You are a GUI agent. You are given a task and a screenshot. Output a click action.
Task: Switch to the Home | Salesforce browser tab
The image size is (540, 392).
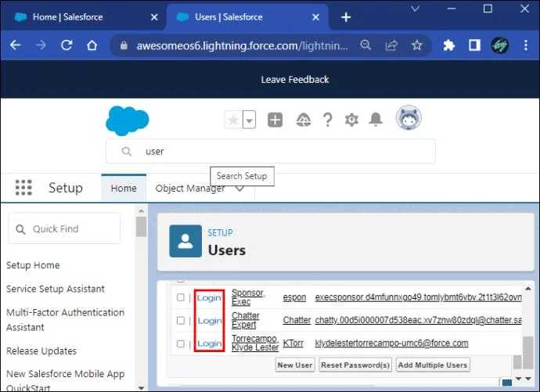[83, 17]
